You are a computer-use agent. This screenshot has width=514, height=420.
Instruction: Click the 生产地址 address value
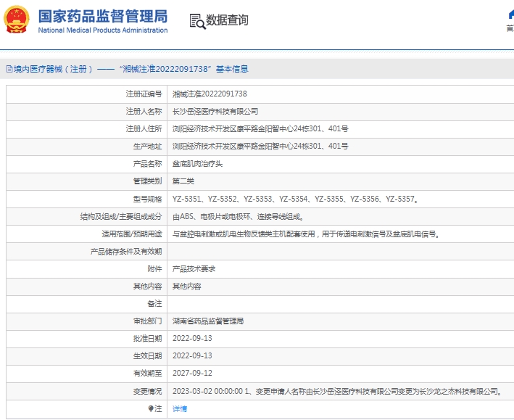tap(260, 147)
